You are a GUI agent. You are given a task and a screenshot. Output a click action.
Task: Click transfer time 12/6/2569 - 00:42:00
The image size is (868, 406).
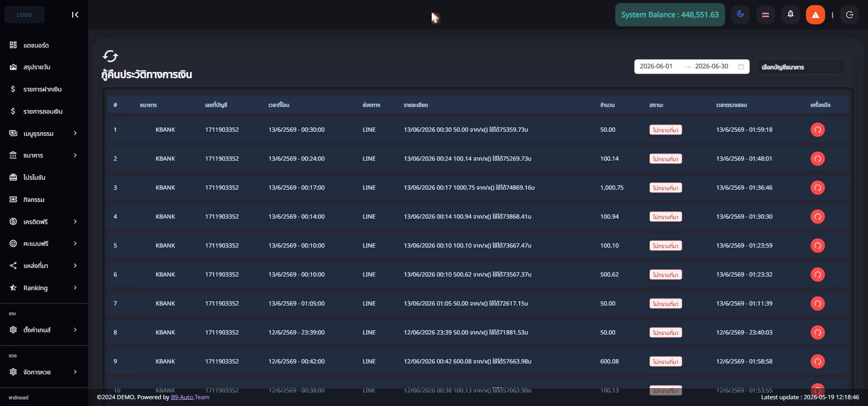297,361
